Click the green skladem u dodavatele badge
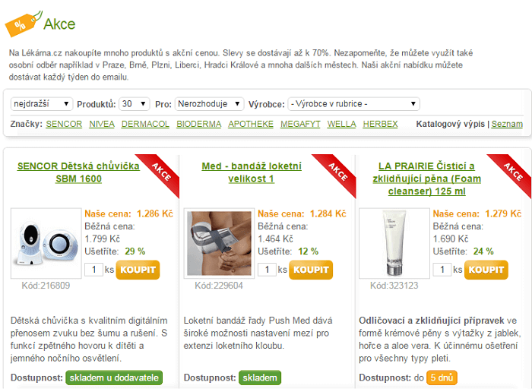532x392 pixels. 114,378
